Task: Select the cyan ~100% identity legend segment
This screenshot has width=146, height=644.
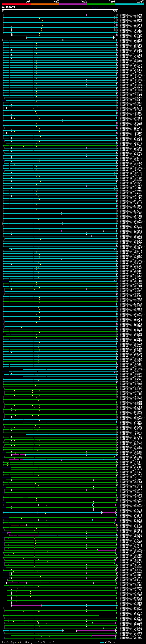Action: [130, 4]
